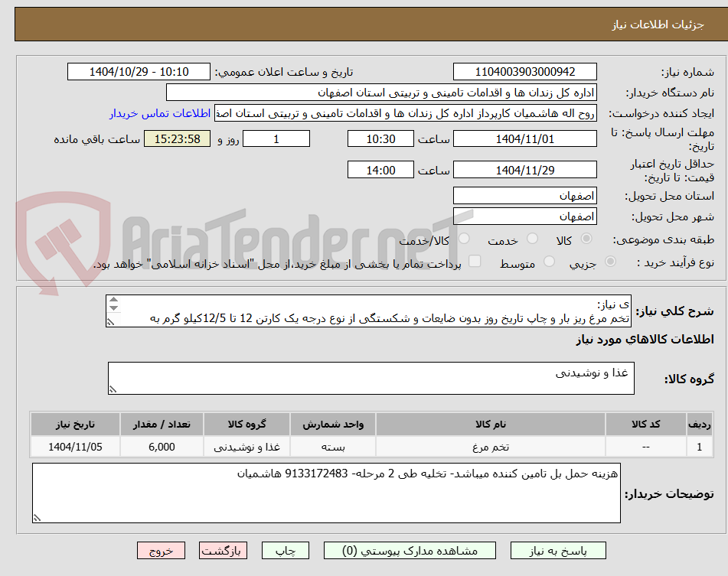Click the گروه کالا column header
Viewport: 728px width, 576px height.
click(246, 425)
